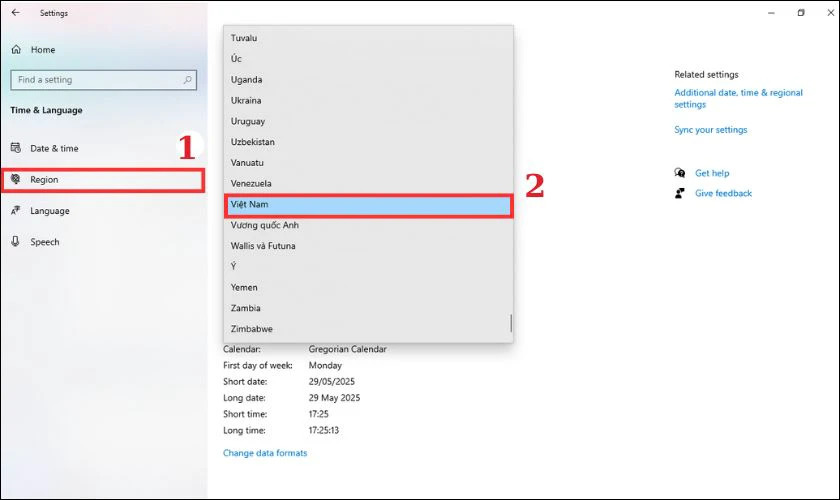Open Home via the house icon

click(16, 49)
